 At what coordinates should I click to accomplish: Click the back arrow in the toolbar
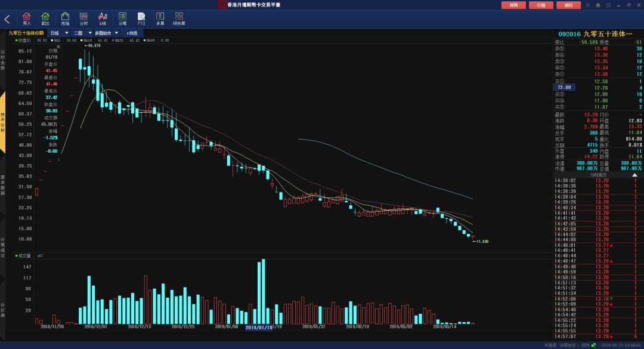pyautogui.click(x=7, y=19)
